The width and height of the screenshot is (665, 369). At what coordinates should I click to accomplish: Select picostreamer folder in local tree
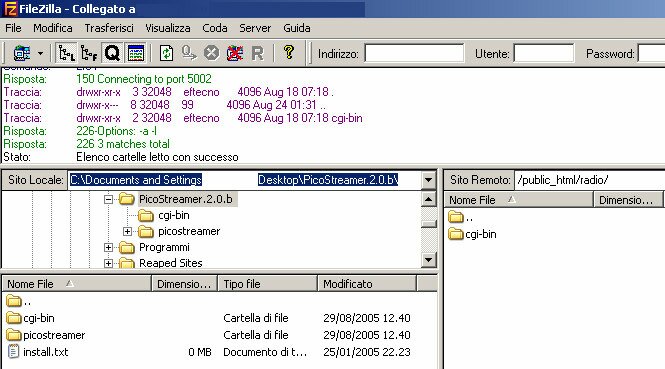point(189,231)
